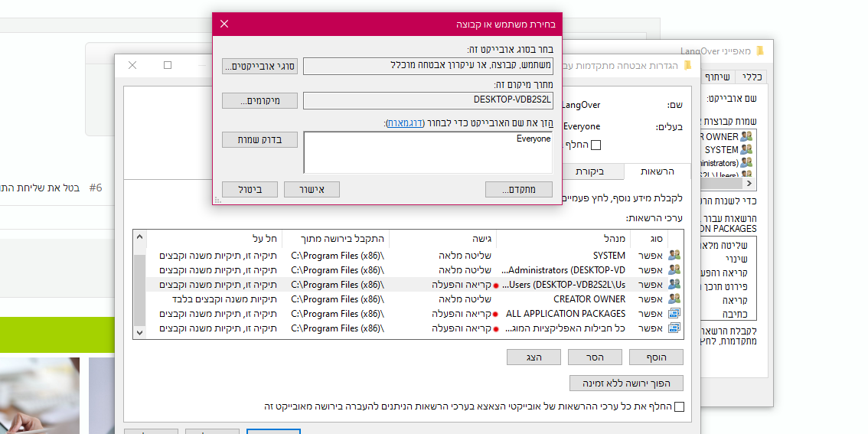Click the 'כתיבה' permission in the LangOver properties window
The width and height of the screenshot is (868, 434).
(x=735, y=314)
